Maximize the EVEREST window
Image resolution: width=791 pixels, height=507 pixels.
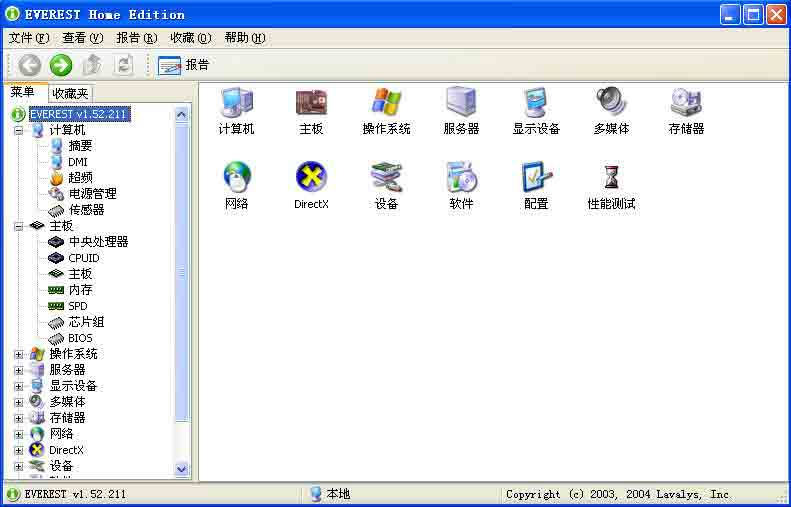pos(753,15)
